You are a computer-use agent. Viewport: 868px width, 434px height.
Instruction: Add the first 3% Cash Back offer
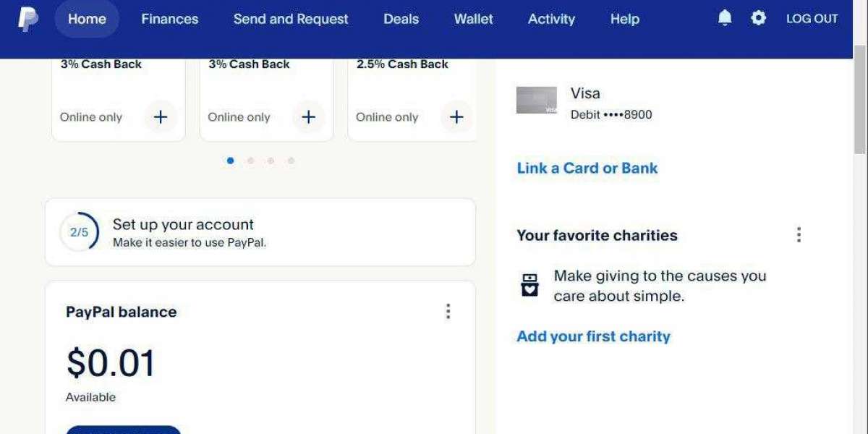click(x=161, y=117)
